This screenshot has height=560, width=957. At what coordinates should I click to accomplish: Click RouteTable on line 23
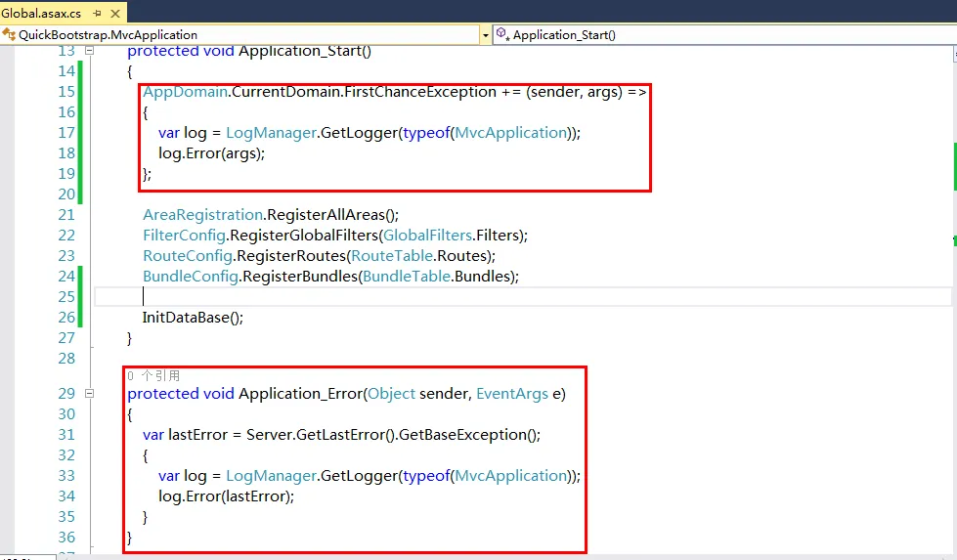coord(392,256)
